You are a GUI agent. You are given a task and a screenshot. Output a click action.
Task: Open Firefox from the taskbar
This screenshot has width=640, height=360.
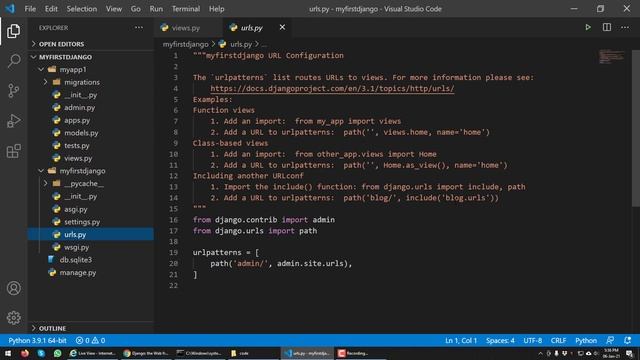tap(24, 353)
